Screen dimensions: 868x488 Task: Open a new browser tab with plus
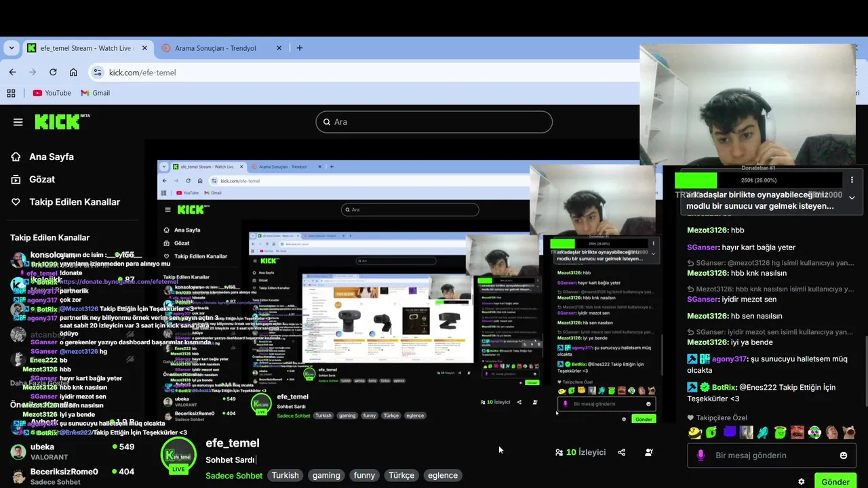(x=300, y=48)
